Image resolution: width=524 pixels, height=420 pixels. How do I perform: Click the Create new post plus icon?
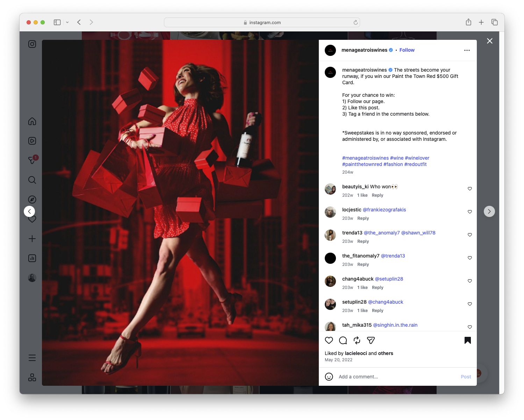click(x=32, y=239)
